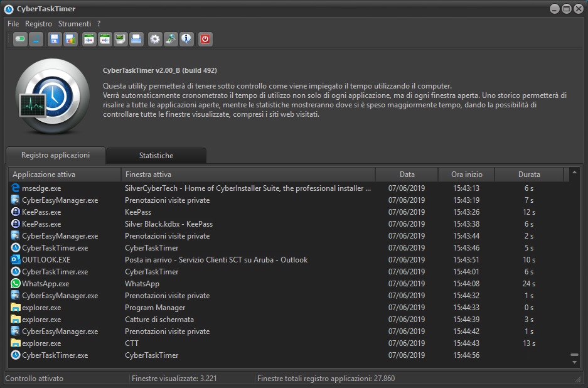588x388 pixels.
Task: Click the OUTLOOK.EXE app icon in the list
Action: click(16, 260)
